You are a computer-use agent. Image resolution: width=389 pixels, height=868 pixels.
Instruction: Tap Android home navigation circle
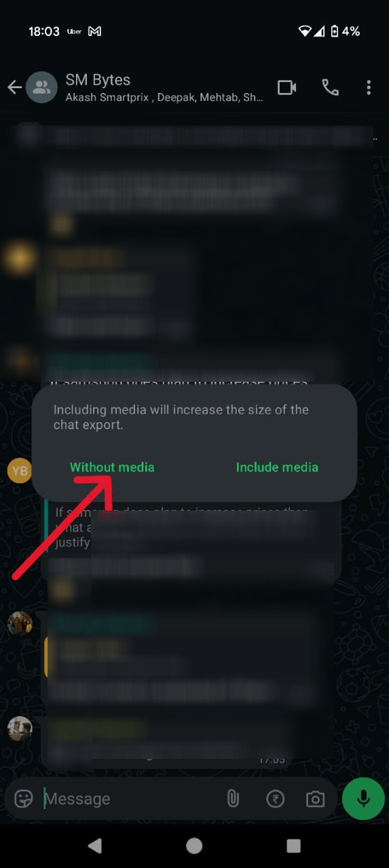click(x=194, y=846)
